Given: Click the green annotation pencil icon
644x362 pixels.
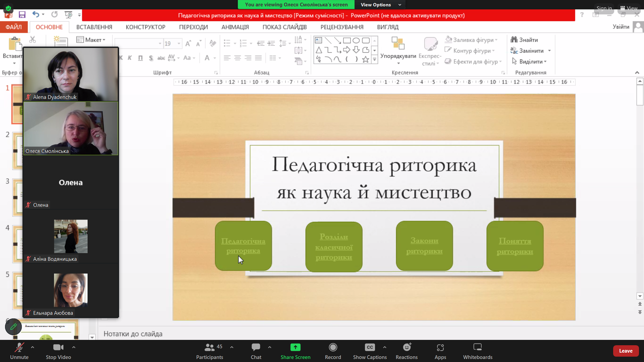Looking at the screenshot, I should click(13, 326).
